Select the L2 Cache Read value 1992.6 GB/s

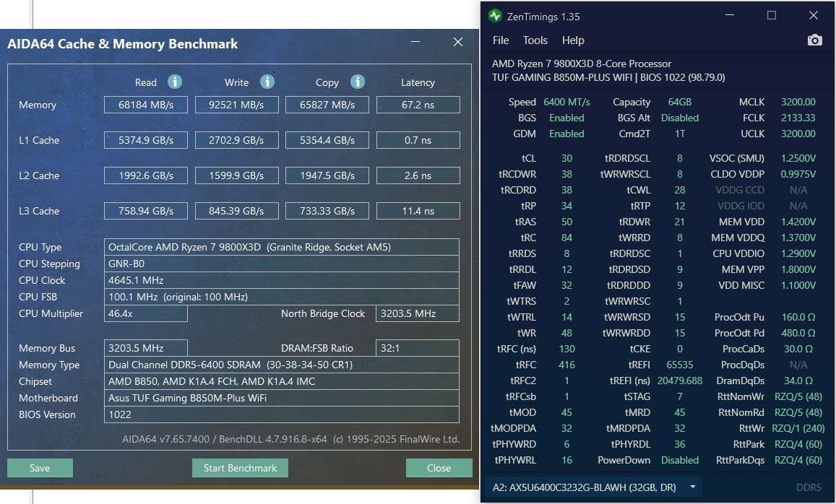(145, 175)
